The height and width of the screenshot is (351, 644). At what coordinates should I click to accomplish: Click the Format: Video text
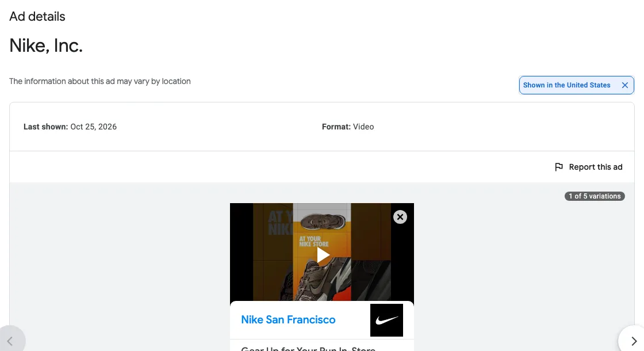348,127
